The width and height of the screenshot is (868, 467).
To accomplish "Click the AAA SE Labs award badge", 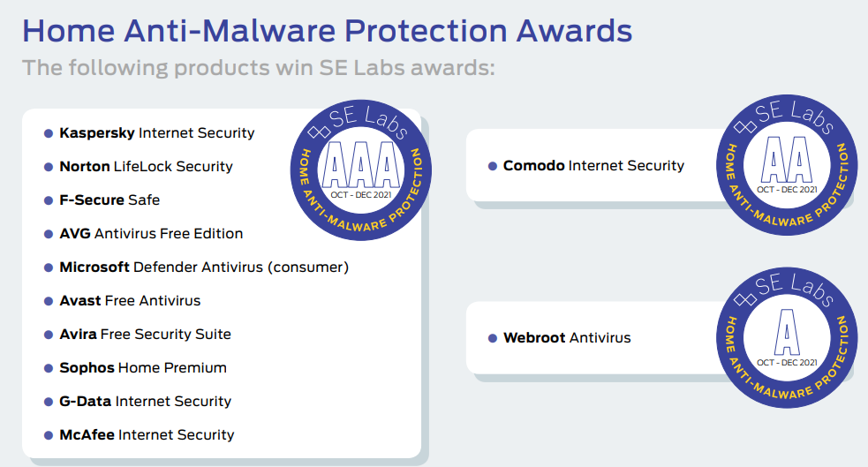I will click(x=361, y=167).
